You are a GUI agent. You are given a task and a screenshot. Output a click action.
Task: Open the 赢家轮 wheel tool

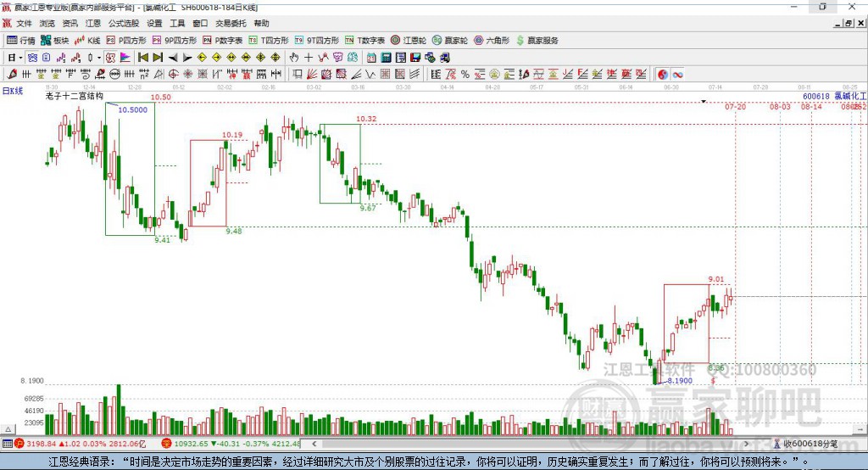(x=450, y=41)
